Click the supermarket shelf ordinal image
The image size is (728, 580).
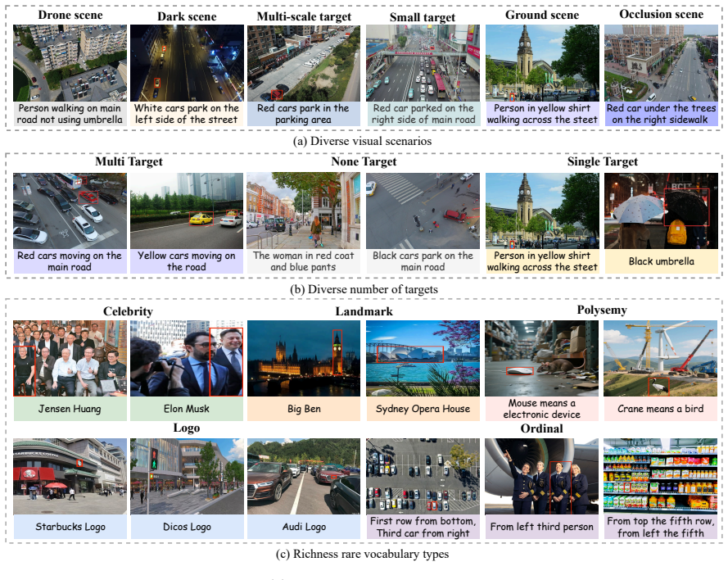coord(661,477)
